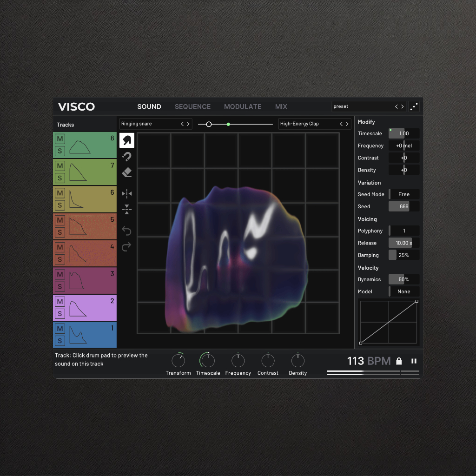This screenshot has width=476, height=476.
Task: Redo the last edit
Action: 126,247
